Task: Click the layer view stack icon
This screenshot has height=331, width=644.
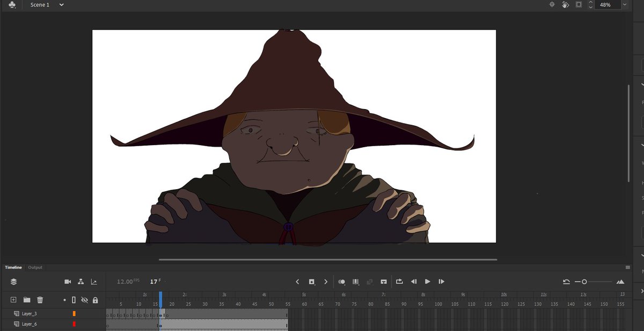Action: click(14, 282)
